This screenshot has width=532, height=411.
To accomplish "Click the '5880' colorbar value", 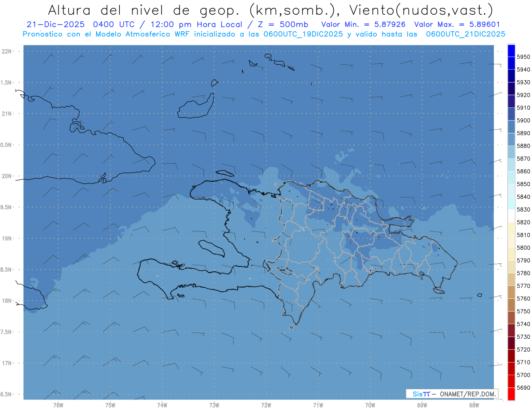I will point(523,146).
